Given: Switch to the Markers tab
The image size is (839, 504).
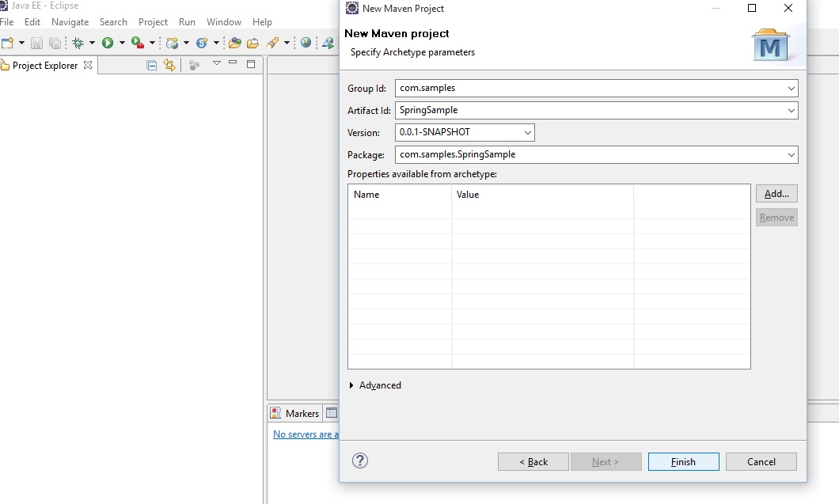Looking at the screenshot, I should (295, 413).
